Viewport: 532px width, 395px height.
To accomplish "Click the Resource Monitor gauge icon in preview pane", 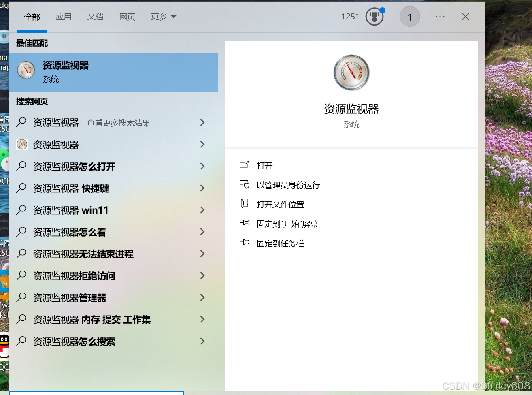I will coord(351,72).
